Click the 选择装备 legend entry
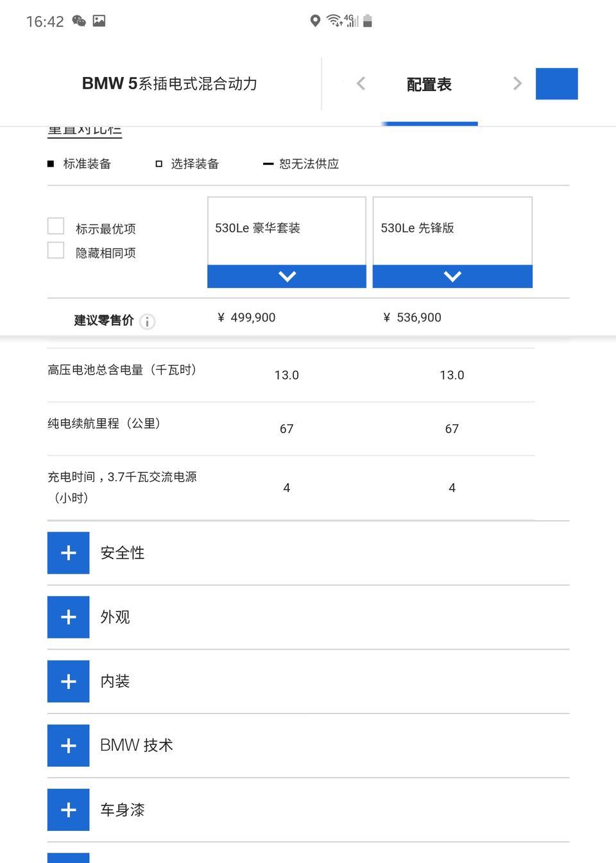 coord(187,164)
